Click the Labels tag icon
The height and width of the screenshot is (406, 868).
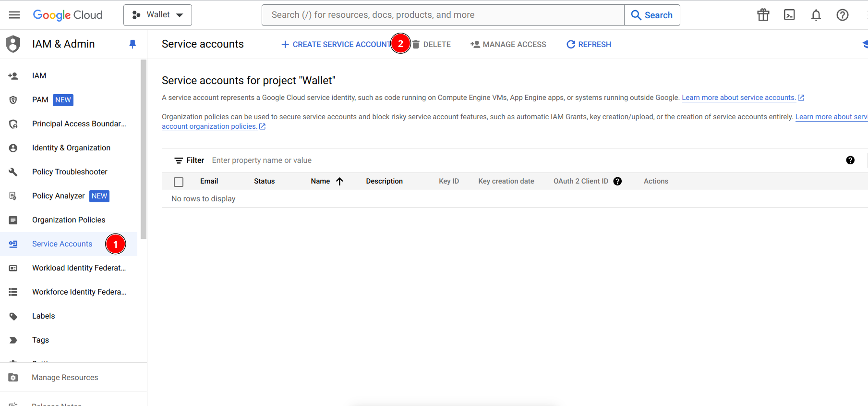pos(13,316)
